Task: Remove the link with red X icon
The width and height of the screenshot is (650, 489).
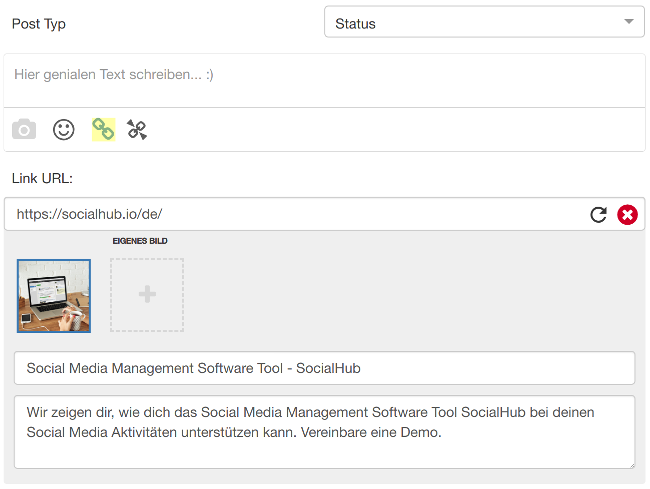Action: [x=627, y=215]
